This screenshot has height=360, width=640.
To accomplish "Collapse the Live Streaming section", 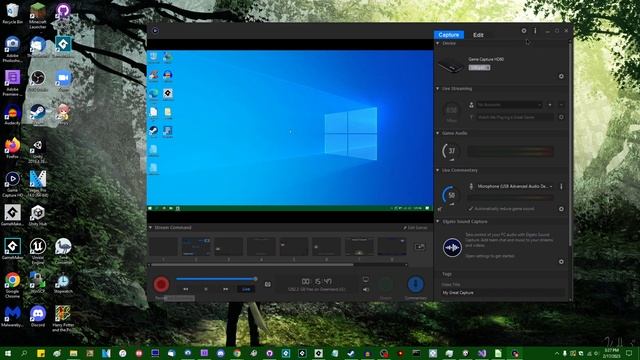I will coord(438,89).
